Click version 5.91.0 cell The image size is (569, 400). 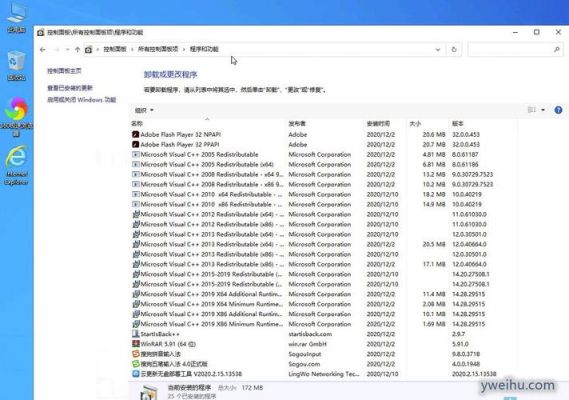460,344
